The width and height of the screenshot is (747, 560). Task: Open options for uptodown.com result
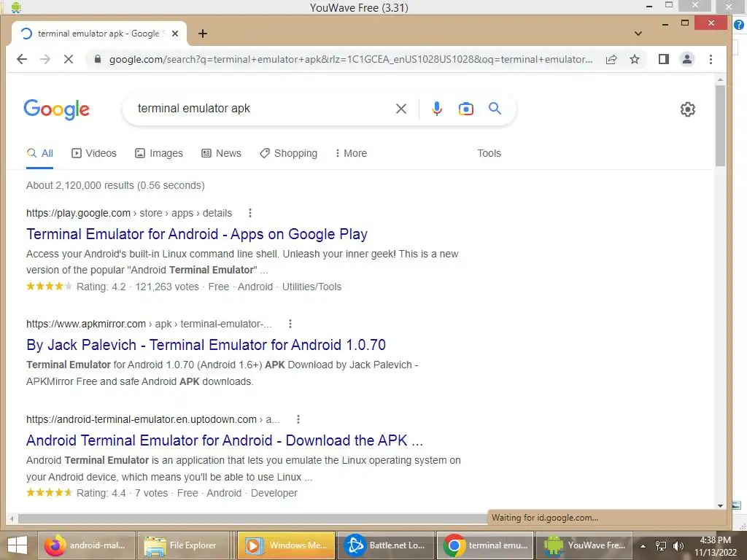pos(298,419)
